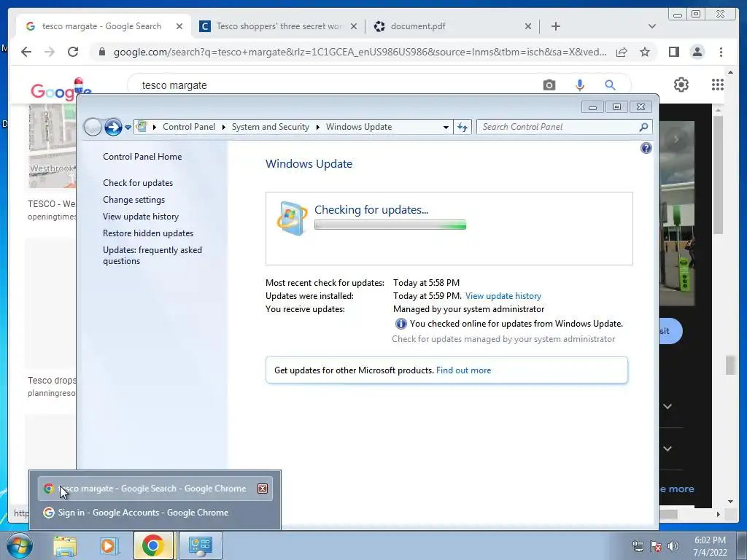The image size is (747, 560).
Task: Click the Checking for updates progress bar
Action: 390,225
